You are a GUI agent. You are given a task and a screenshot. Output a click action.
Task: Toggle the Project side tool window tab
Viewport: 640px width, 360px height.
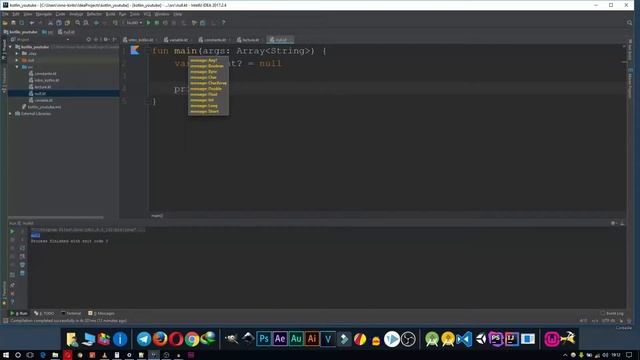click(4, 50)
